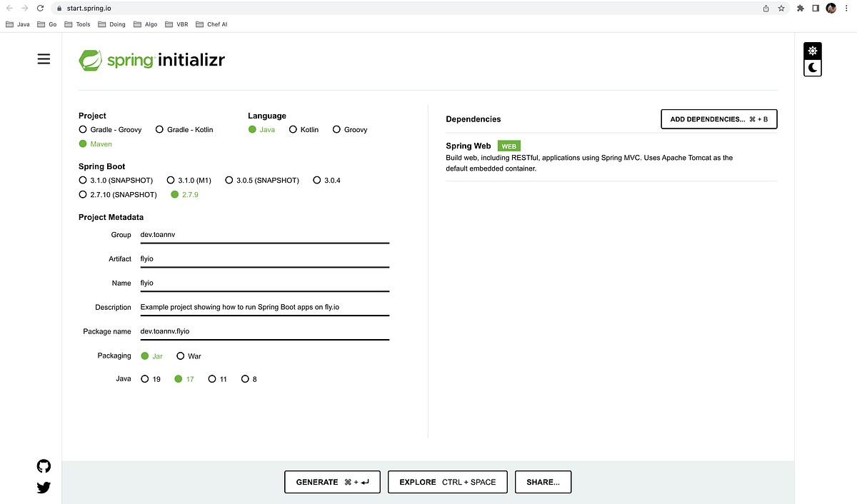Enable dark mode with the moon icon
This screenshot has width=857, height=504.
[812, 68]
